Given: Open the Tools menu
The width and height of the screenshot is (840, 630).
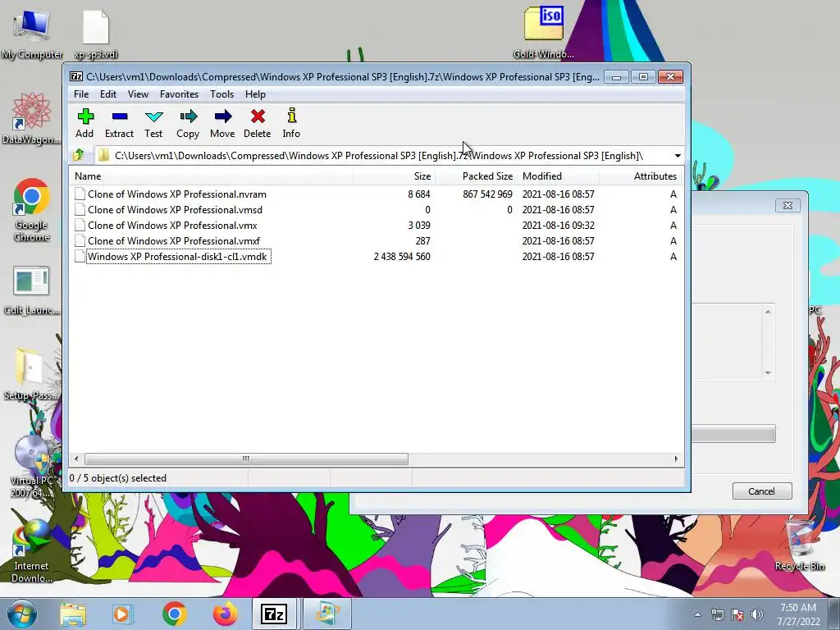Looking at the screenshot, I should [221, 94].
